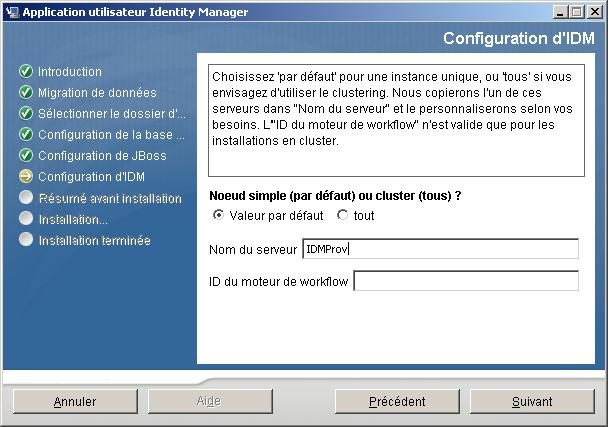The height and width of the screenshot is (427, 608).
Task: Click the application icon in the title bar
Action: click(x=12, y=12)
